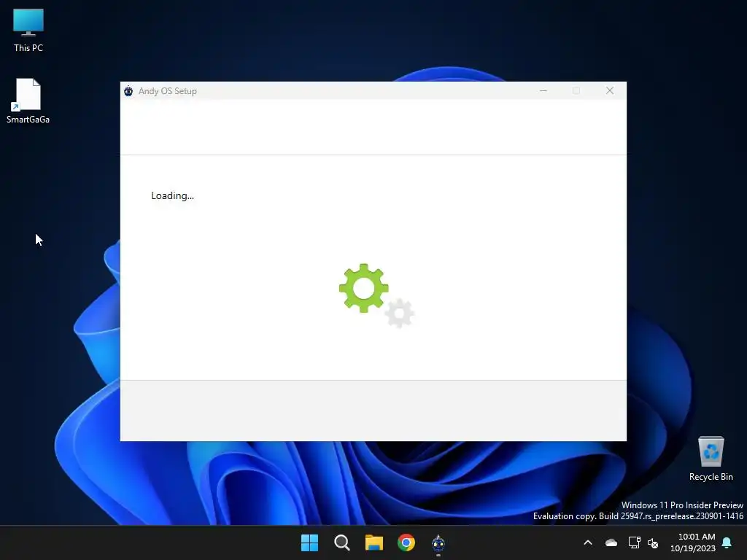Click the Andy OS Setup taskbar icon
This screenshot has height=560, width=747.
tap(438, 542)
